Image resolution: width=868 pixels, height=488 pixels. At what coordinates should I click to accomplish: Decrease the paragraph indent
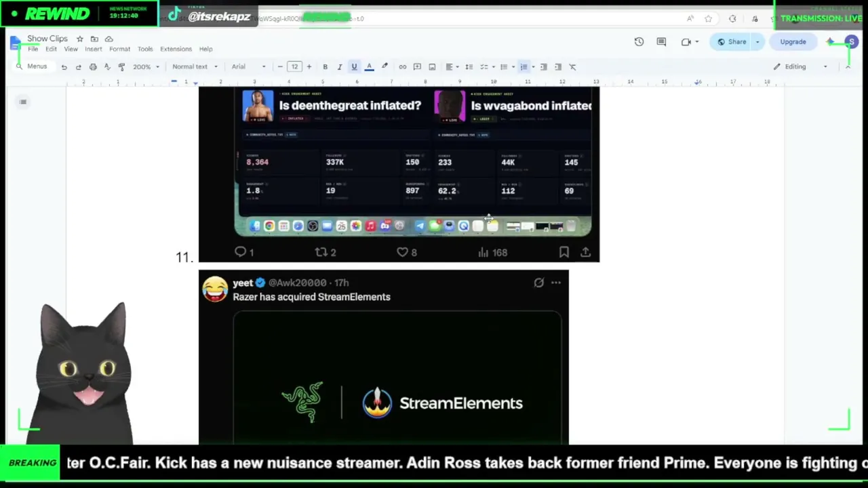(x=543, y=67)
